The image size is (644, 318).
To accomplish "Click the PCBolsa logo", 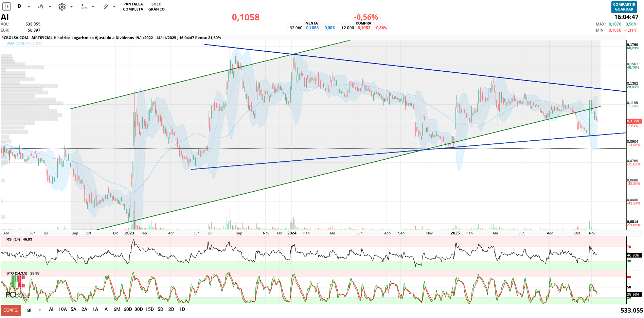I will (x=17, y=289).
